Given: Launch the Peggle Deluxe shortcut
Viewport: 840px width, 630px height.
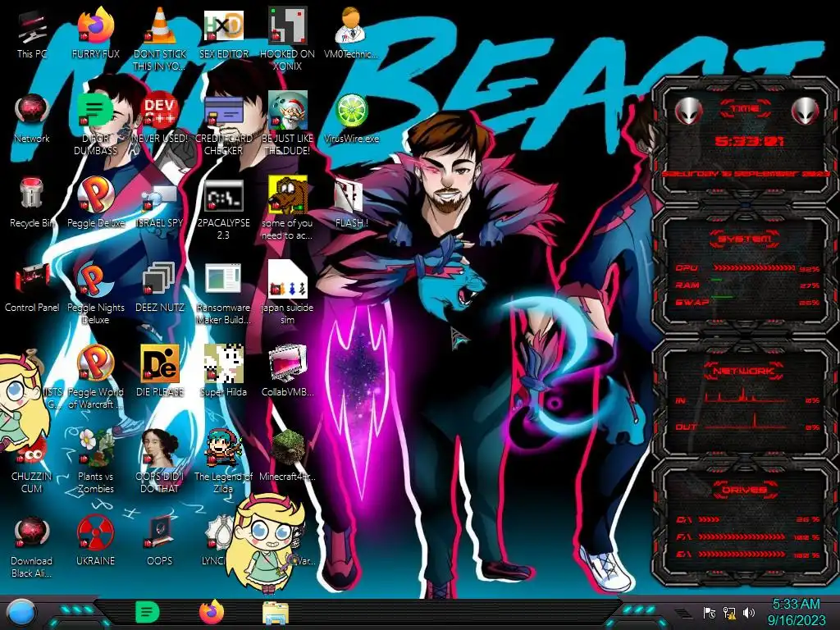Looking at the screenshot, I should pos(96,195).
